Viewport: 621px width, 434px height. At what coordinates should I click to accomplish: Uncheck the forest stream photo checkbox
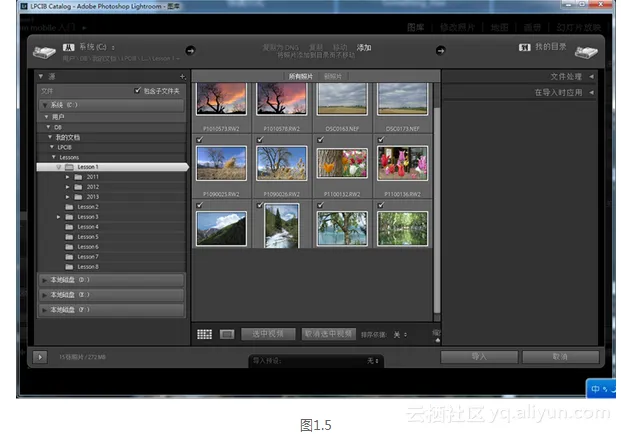click(260, 205)
